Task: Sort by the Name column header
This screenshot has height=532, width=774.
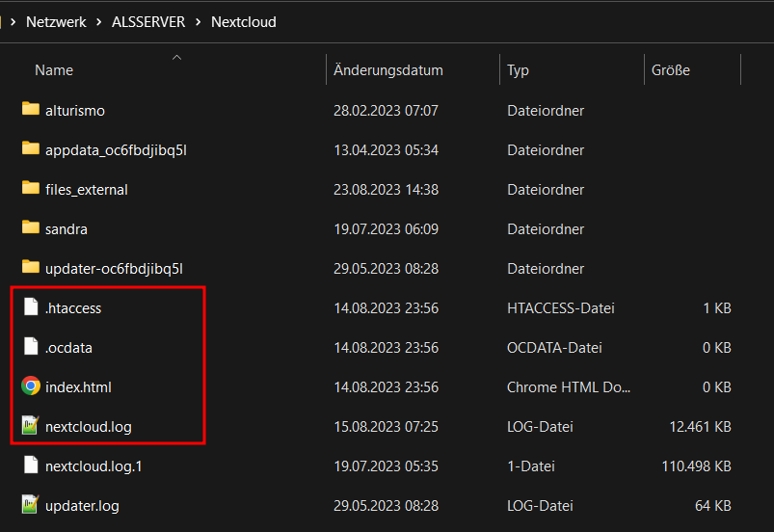Action: [x=54, y=70]
